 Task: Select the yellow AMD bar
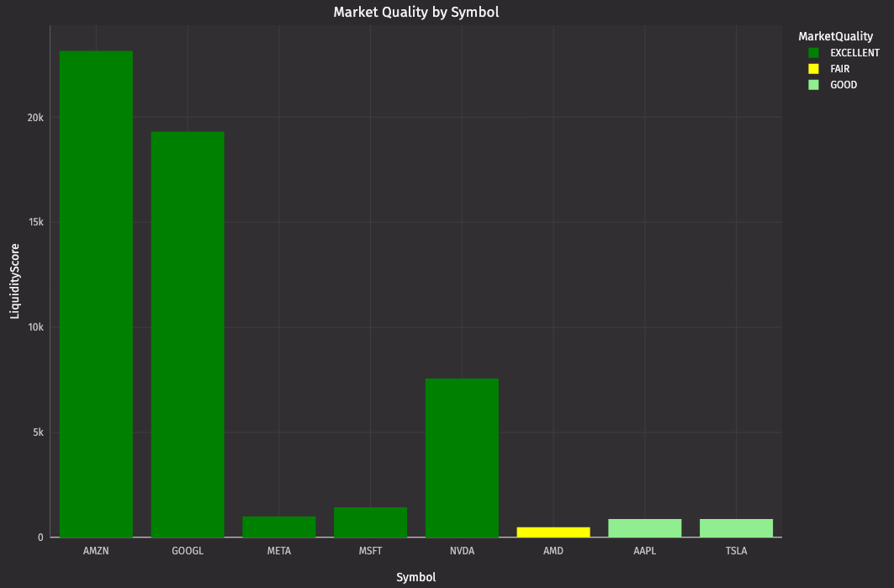coord(553,532)
